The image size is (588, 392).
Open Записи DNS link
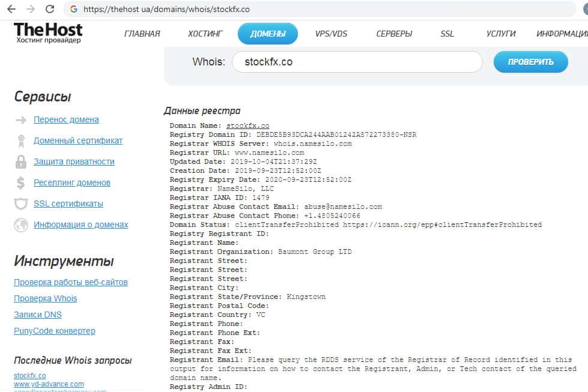[37, 315]
